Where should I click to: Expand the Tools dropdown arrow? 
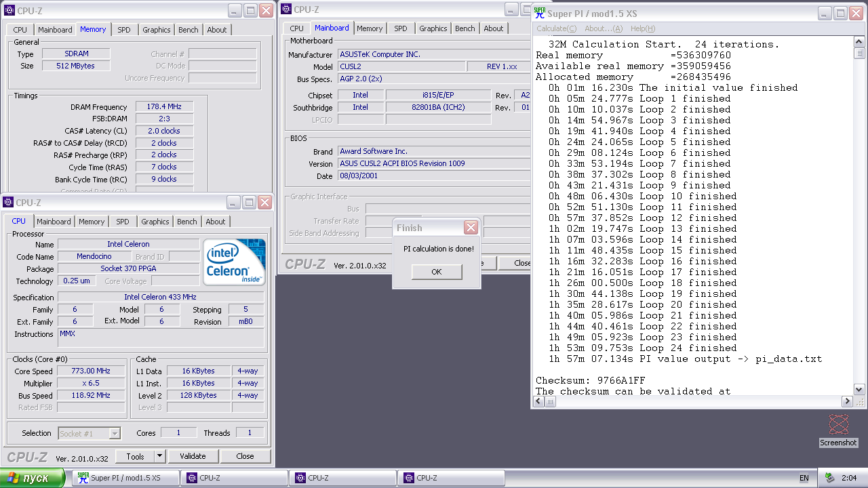159,456
